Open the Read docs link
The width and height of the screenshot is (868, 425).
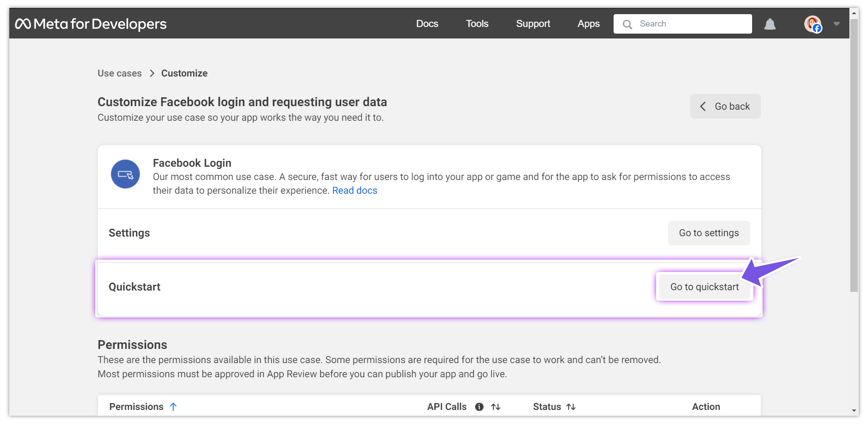pyautogui.click(x=354, y=191)
